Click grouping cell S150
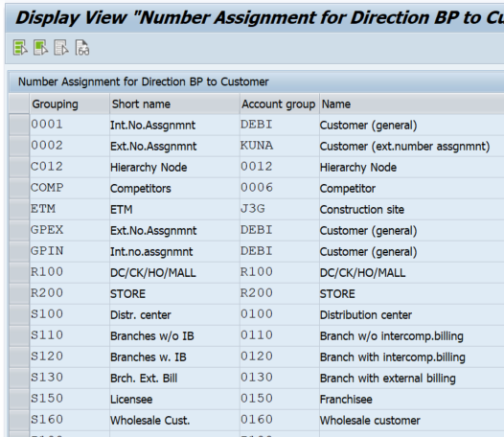The image size is (504, 437). pyautogui.click(x=69, y=399)
